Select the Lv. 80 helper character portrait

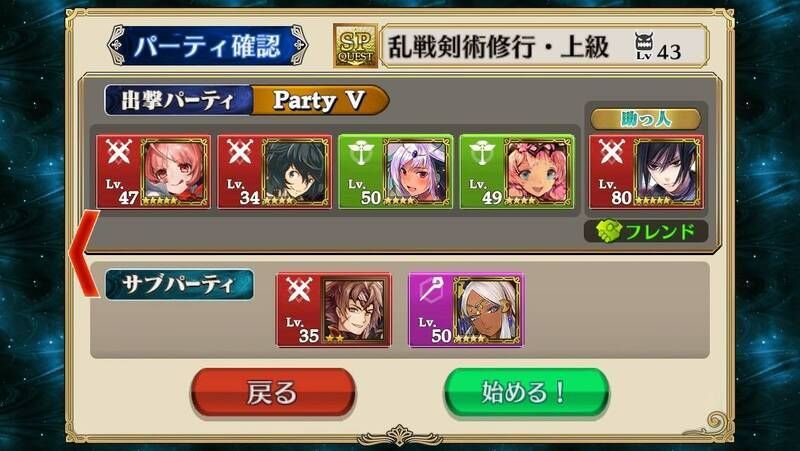point(667,171)
